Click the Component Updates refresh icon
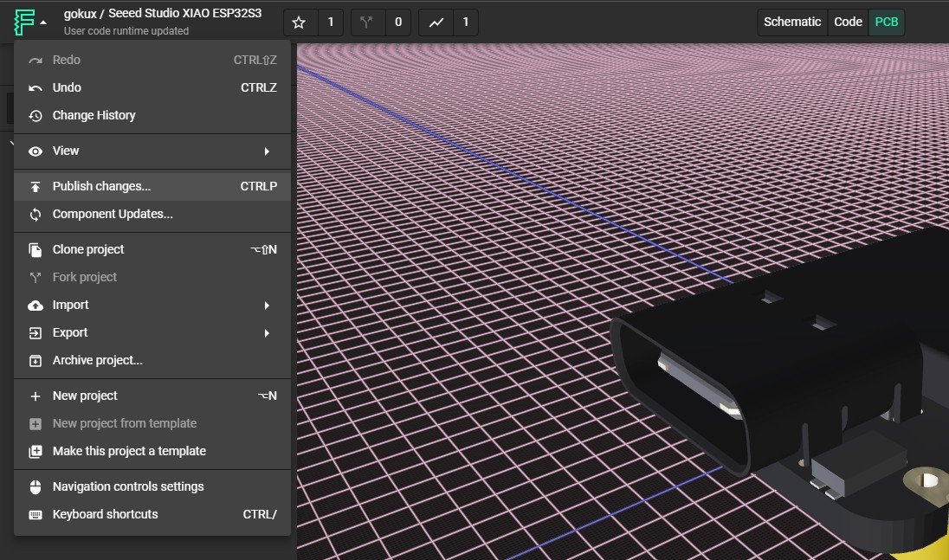949x560 pixels. 35,214
